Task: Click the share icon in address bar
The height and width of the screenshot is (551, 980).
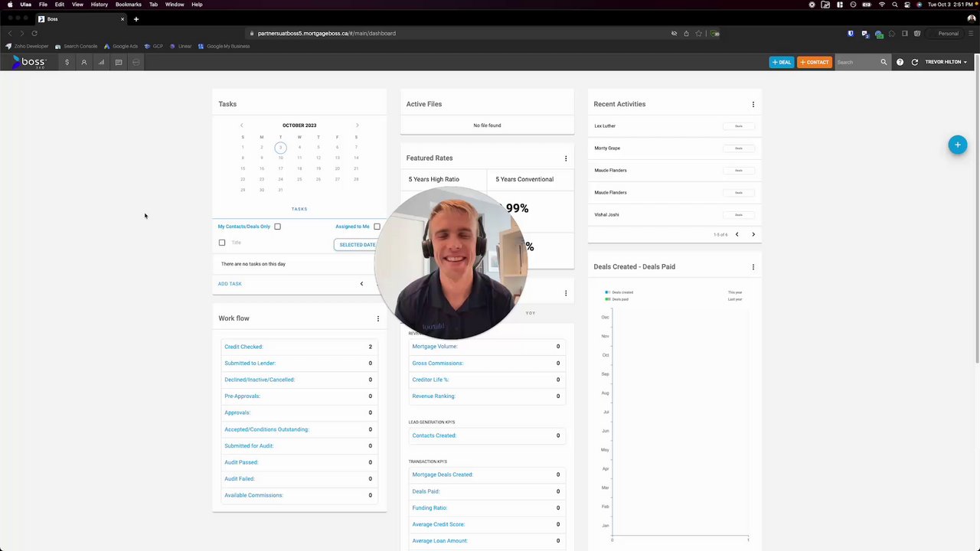Action: point(686,33)
